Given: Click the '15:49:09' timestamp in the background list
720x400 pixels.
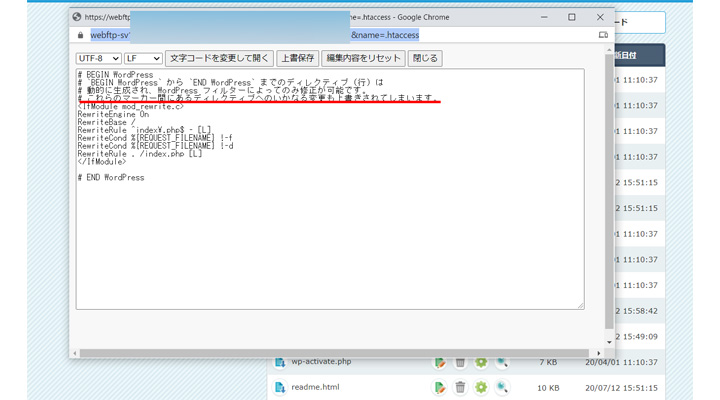Looking at the screenshot, I should (x=640, y=337).
